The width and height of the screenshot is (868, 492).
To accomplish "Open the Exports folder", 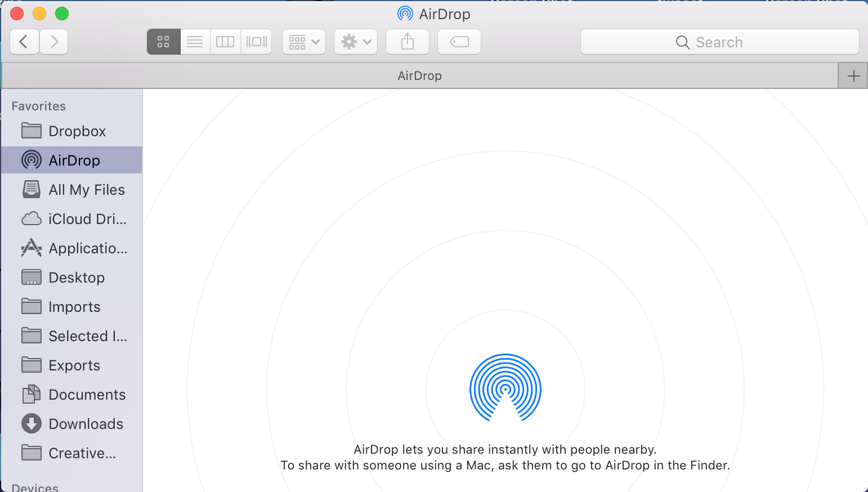I will pos(71,365).
